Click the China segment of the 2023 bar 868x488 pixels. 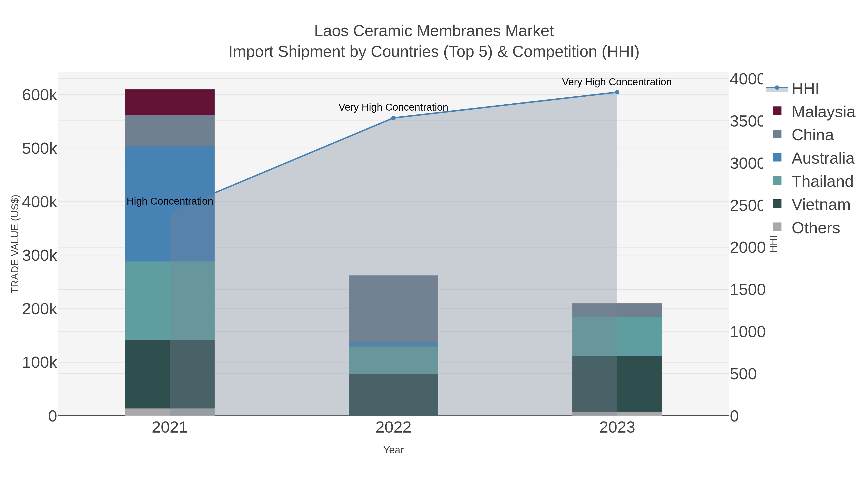pyautogui.click(x=617, y=310)
